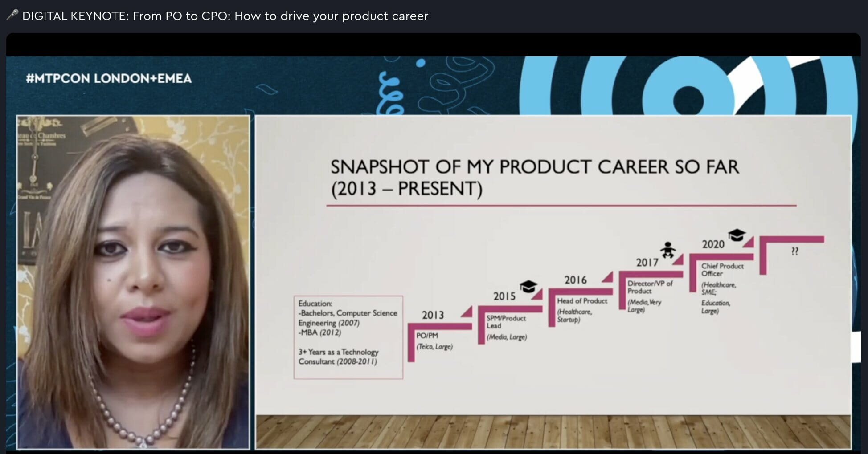Viewport: 868px width, 454px height.
Task: Click the graduation cap icon next to 2020
Action: pyautogui.click(x=737, y=235)
